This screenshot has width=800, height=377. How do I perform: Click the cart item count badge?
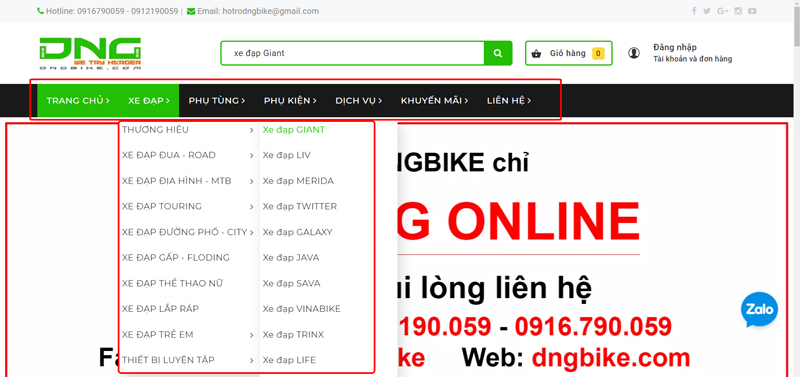click(598, 54)
